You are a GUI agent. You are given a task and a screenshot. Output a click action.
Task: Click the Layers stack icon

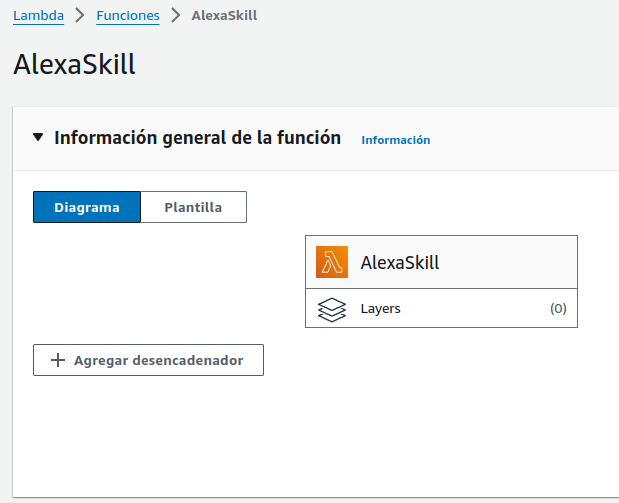tap(332, 309)
